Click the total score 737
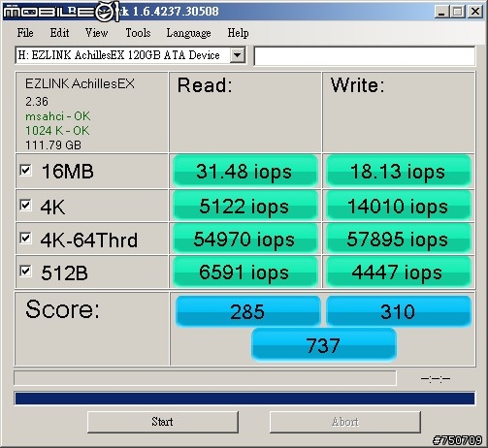The height and width of the screenshot is (448, 488). [x=324, y=345]
